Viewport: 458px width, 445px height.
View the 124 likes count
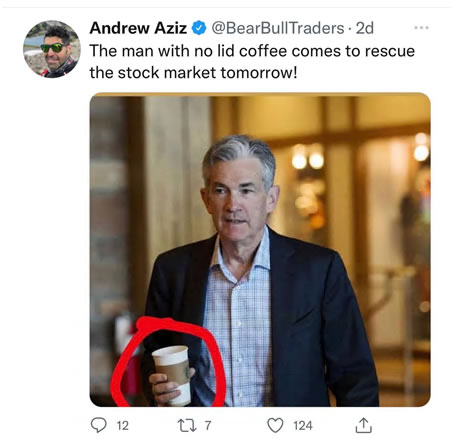point(303,426)
